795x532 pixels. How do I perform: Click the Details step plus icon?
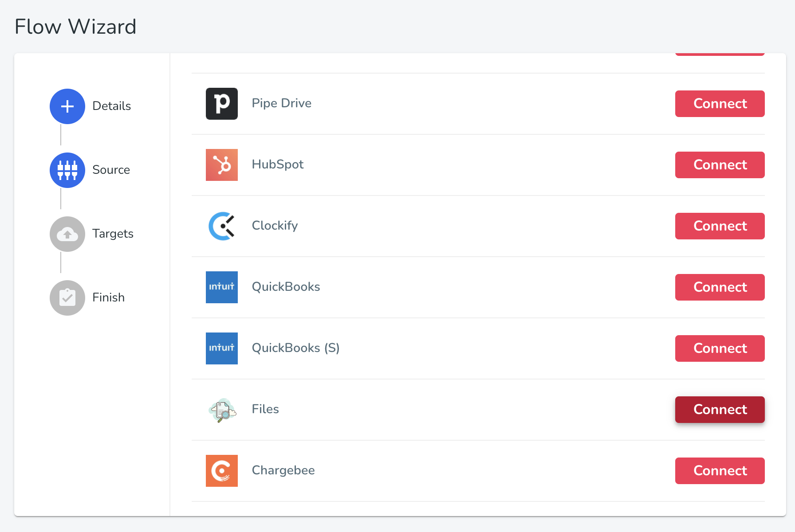[x=67, y=106]
